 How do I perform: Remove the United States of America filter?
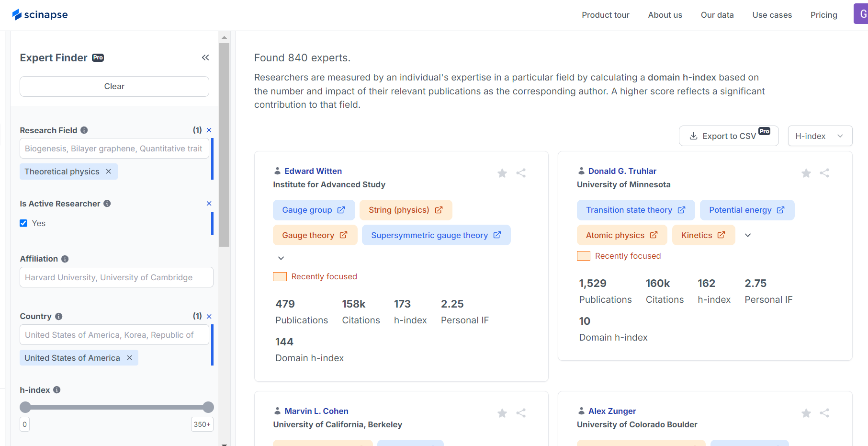[x=129, y=357]
